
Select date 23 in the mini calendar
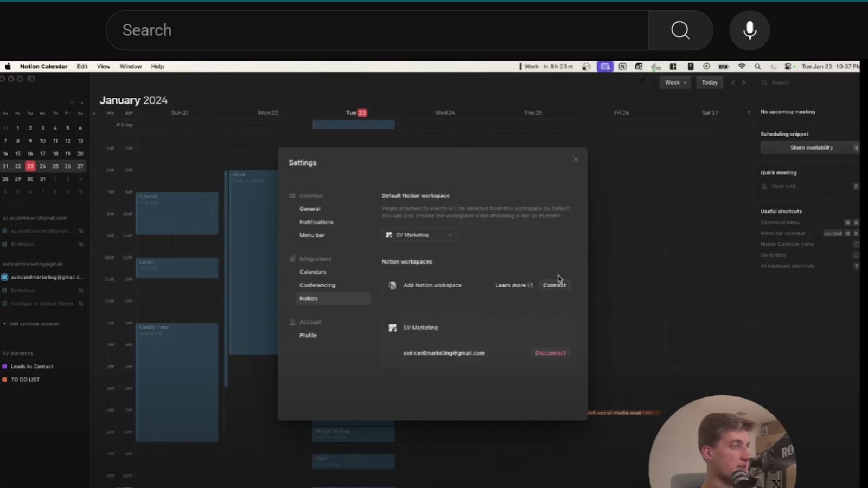click(x=30, y=166)
